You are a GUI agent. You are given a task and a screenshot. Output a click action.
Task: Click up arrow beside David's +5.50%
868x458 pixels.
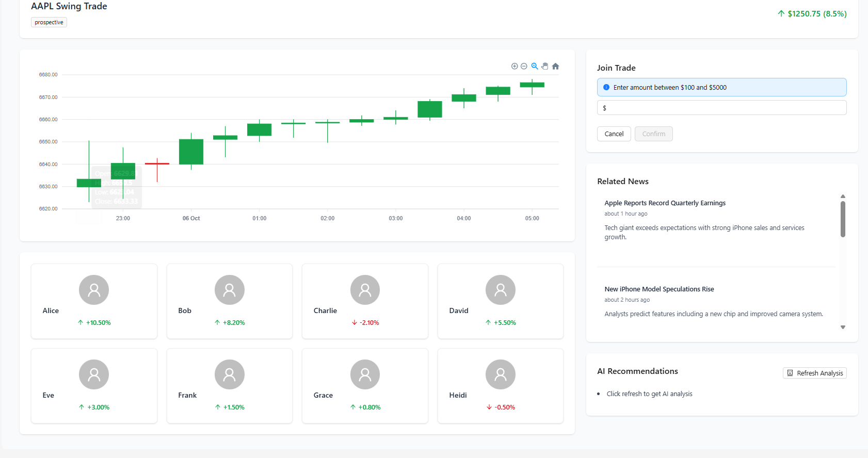pos(488,322)
